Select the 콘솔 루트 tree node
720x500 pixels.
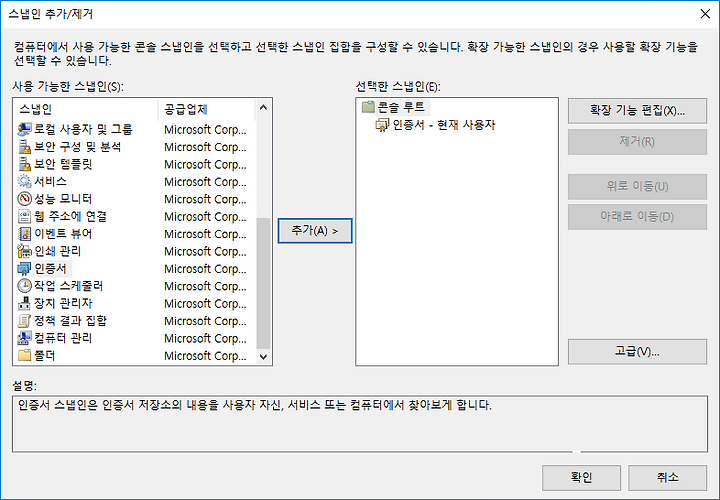pyautogui.click(x=401, y=107)
